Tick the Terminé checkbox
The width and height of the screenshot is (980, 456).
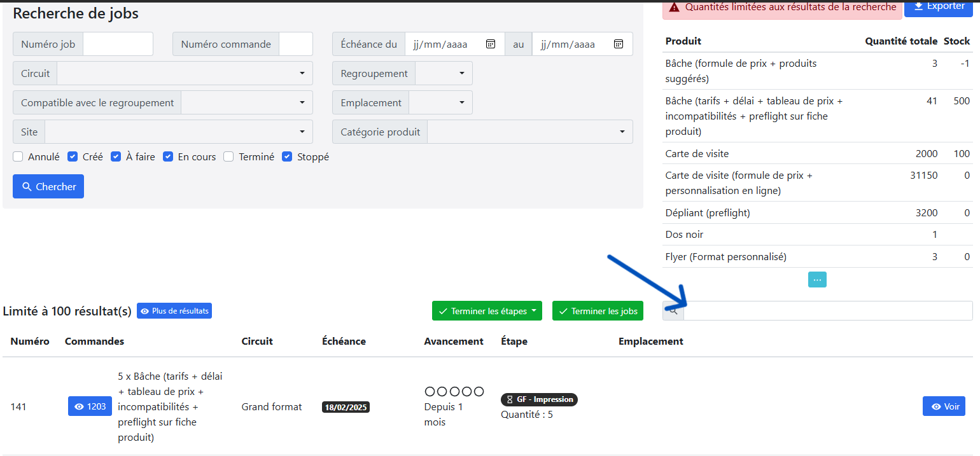(x=228, y=156)
